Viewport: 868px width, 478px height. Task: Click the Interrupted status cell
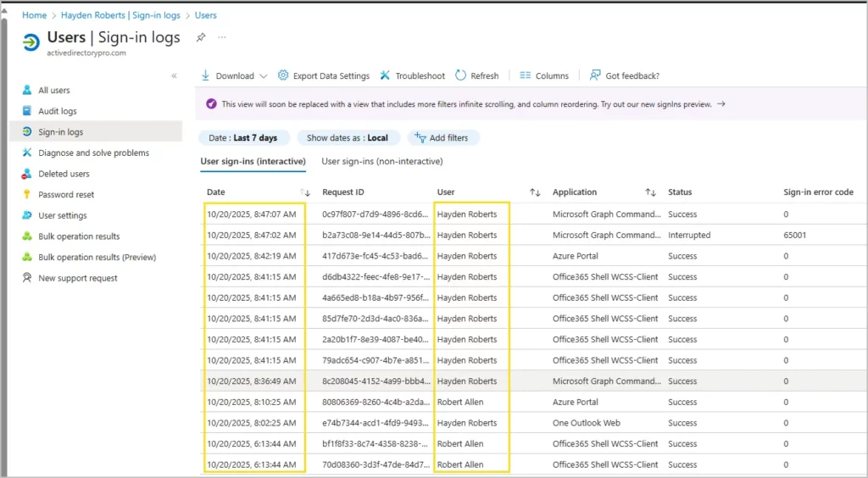point(689,235)
